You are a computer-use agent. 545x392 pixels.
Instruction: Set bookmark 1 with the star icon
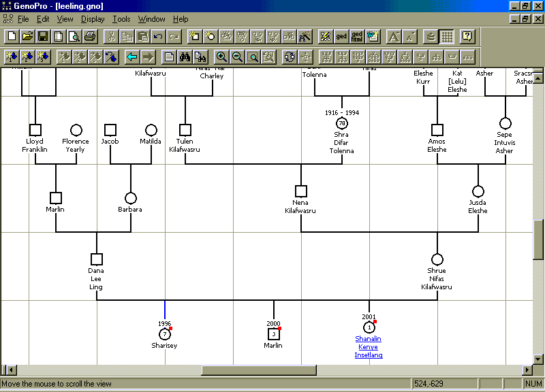(12, 57)
